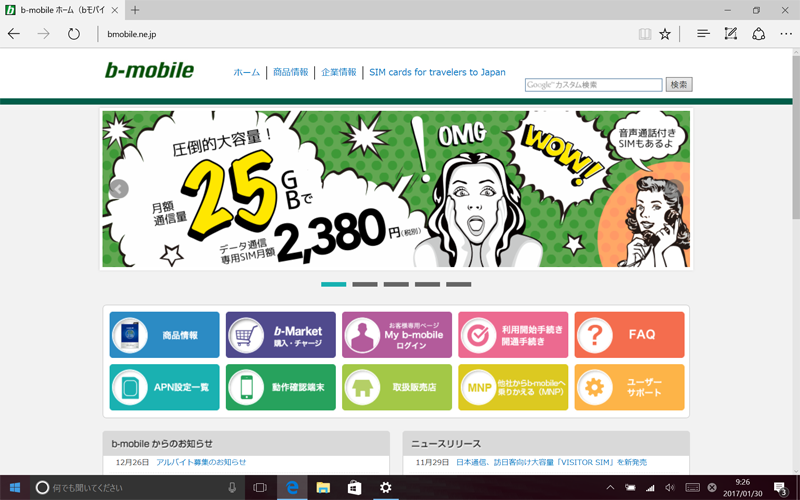
Task: Open the ホーム navigation link
Action: tap(246, 72)
